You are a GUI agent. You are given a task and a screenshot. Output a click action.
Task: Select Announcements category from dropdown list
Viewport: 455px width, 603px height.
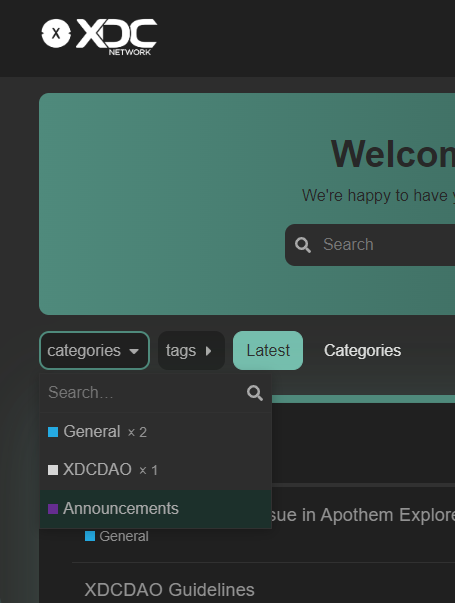pos(156,509)
